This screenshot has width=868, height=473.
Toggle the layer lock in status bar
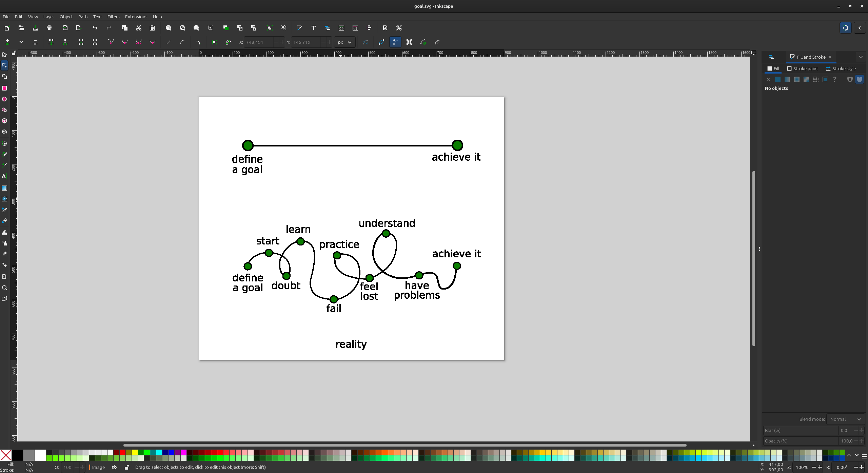pos(127,467)
